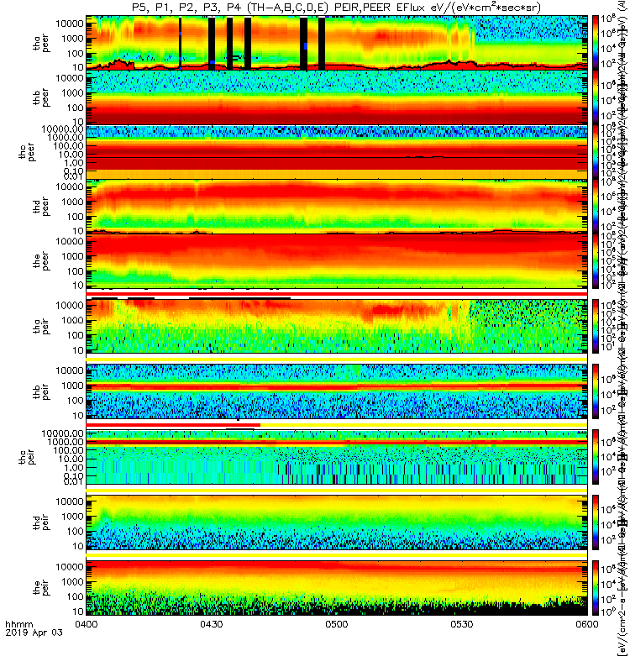The width and height of the screenshot is (630, 672).
Task: Click the color bar beside thd peir panel
Action: coord(596,522)
